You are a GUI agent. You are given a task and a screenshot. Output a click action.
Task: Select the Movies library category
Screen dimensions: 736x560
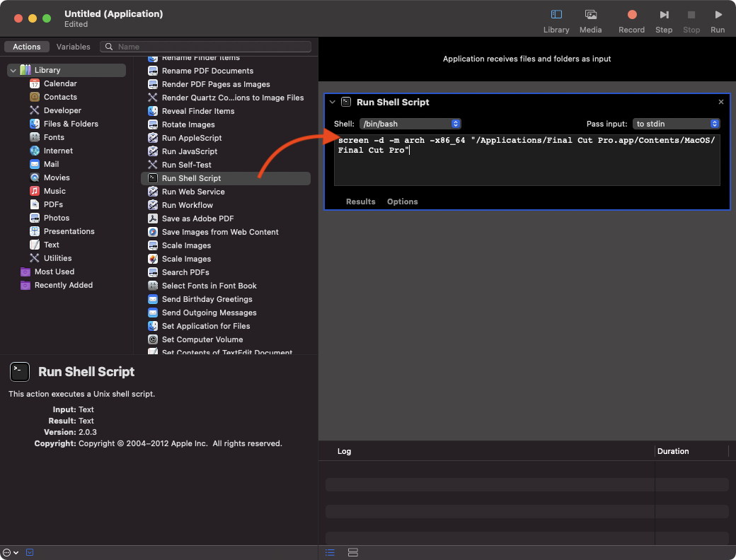(x=57, y=177)
